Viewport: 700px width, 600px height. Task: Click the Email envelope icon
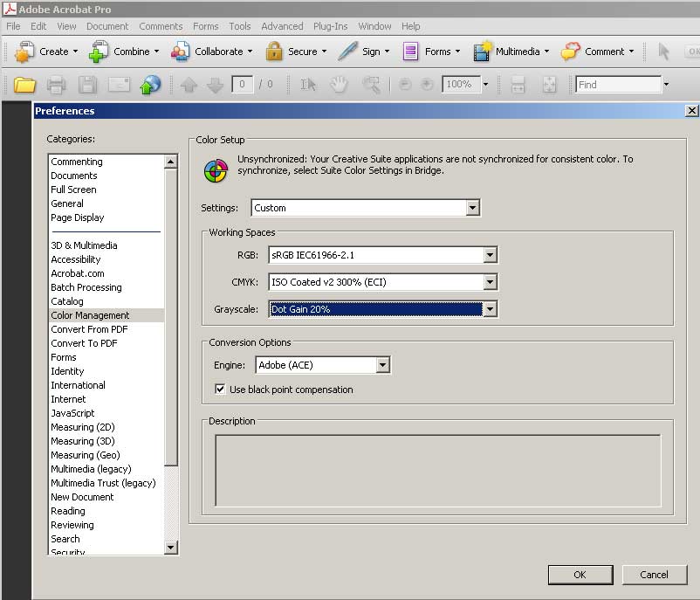coord(120,85)
